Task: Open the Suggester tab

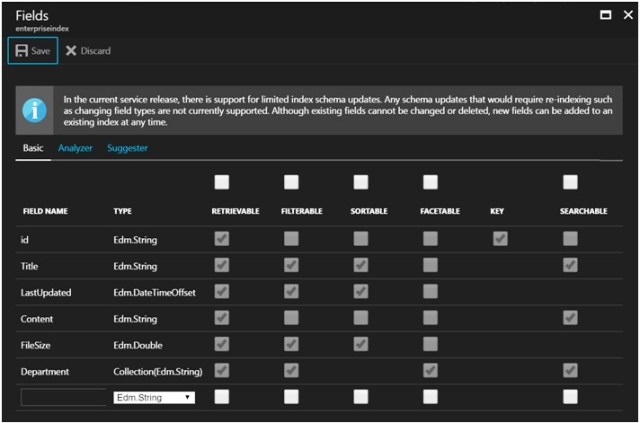Action: (127, 148)
